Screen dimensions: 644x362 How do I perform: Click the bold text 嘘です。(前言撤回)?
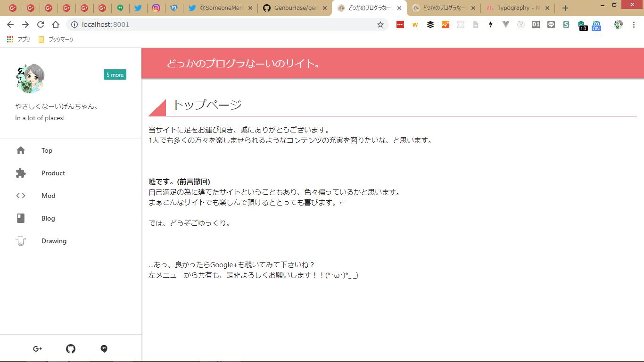[x=179, y=182]
